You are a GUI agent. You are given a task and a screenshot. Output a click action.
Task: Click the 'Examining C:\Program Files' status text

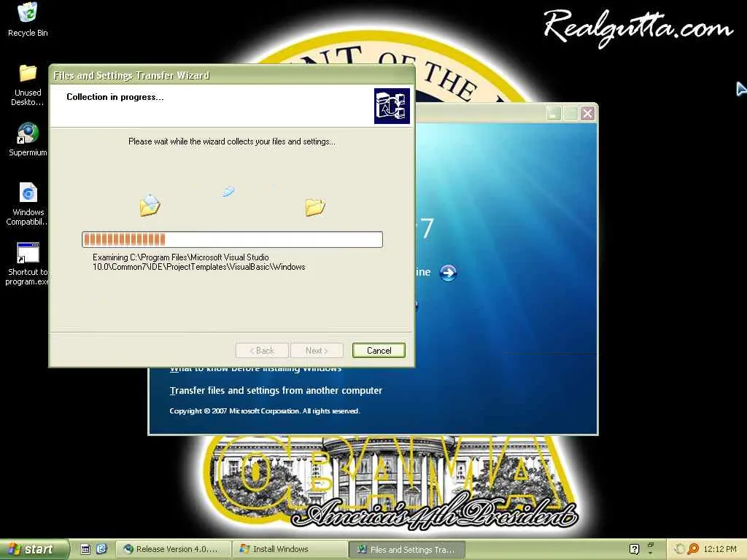(198, 262)
